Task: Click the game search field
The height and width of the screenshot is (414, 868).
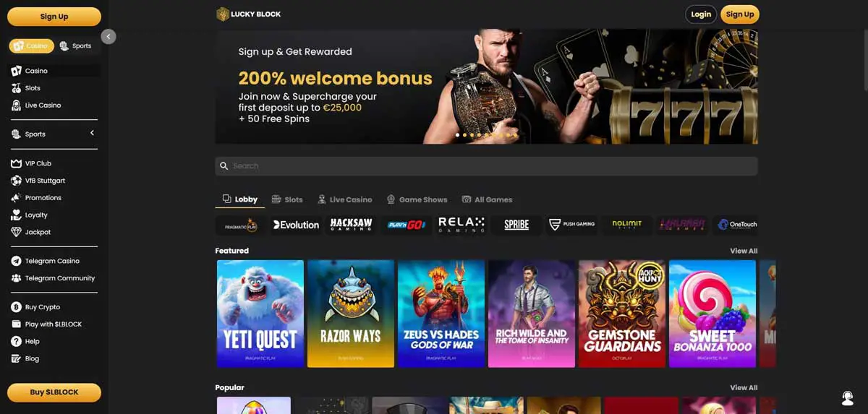Action: pos(486,166)
